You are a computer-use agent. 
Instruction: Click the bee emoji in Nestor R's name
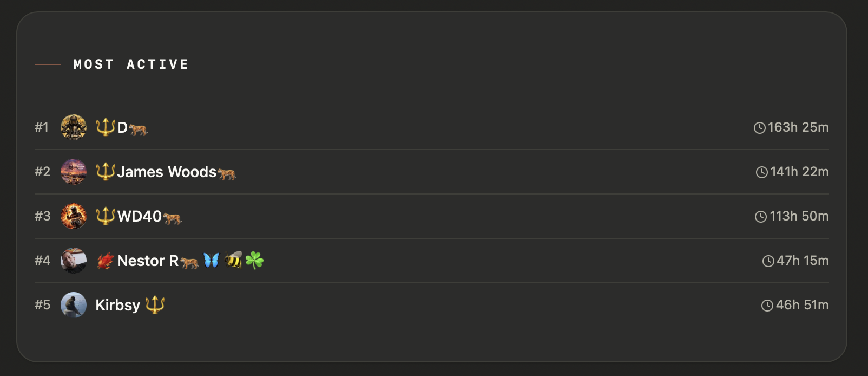[233, 260]
